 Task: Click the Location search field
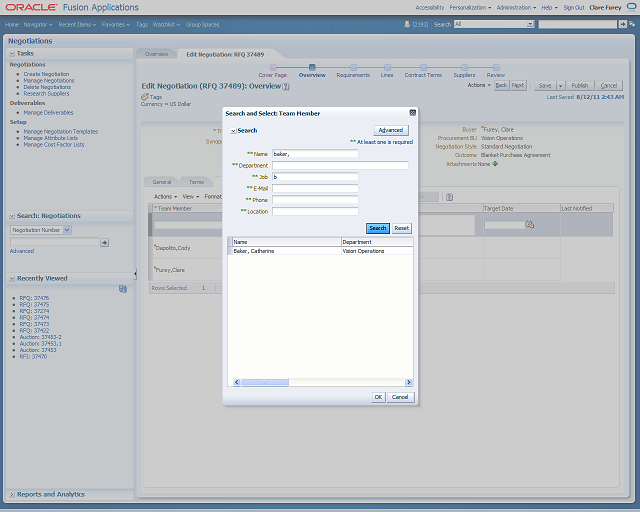point(315,211)
